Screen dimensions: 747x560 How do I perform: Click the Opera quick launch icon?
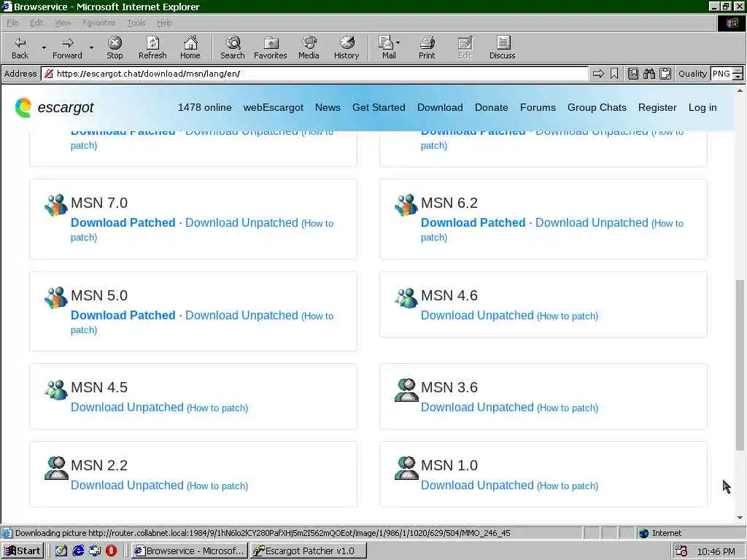tap(111, 551)
